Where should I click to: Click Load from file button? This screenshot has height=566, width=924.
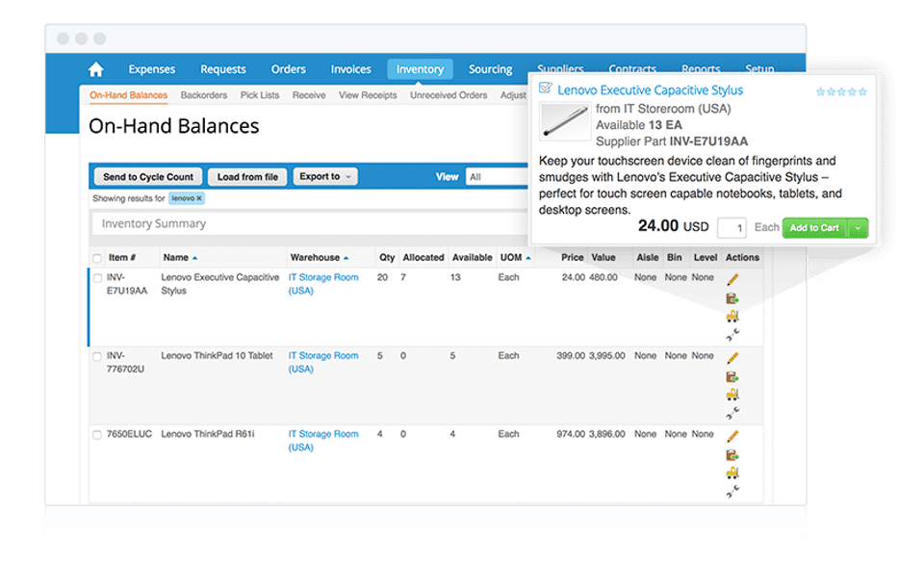247,177
